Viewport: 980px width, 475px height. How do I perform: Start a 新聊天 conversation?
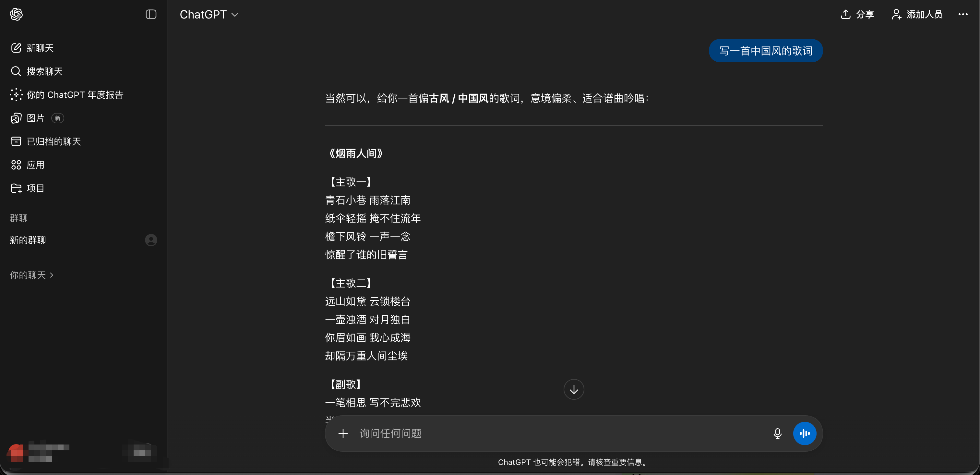click(40, 48)
